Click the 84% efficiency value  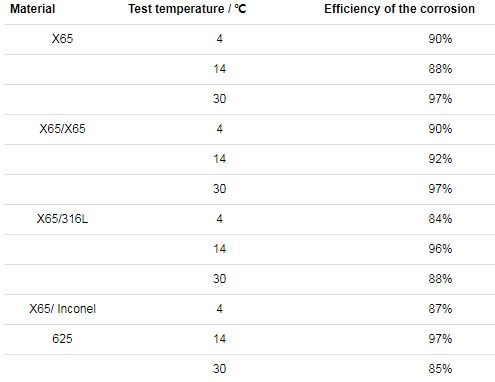[440, 219]
